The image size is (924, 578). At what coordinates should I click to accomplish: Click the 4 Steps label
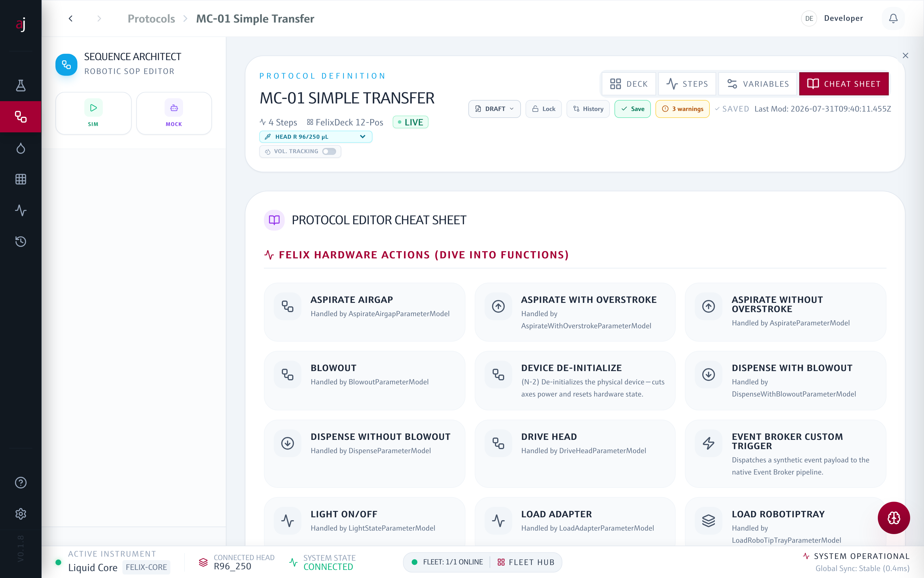click(278, 122)
